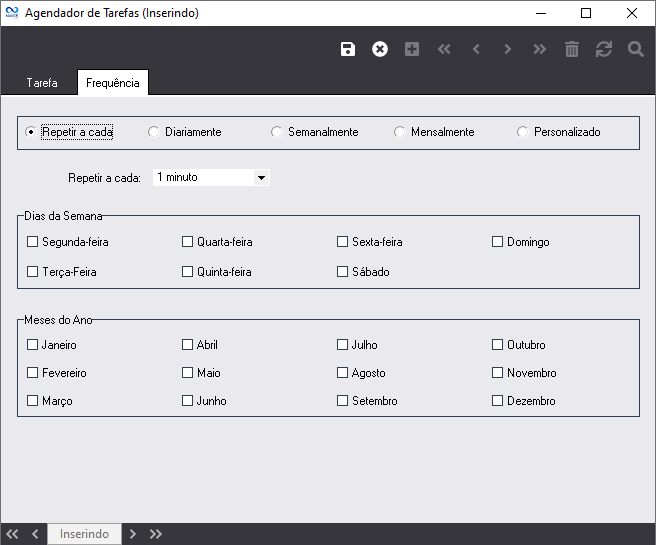Image resolution: width=656 pixels, height=545 pixels.
Task: Cancel editing with the X circle icon
Action: [x=380, y=49]
